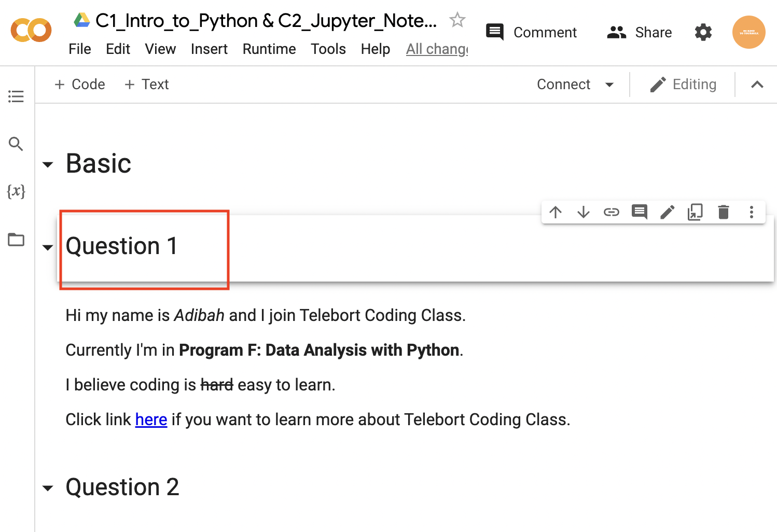Add a comment to the cell
Viewport: 777px width, 532px height.
point(639,212)
